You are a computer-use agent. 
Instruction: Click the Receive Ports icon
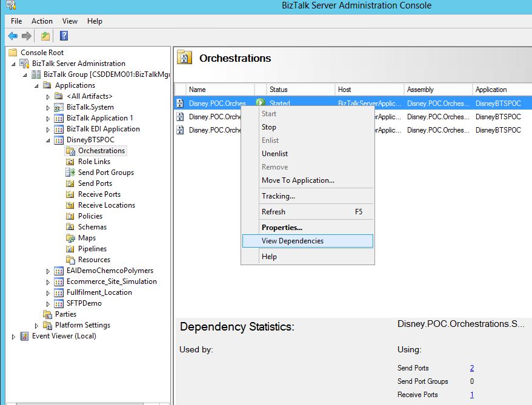pyautogui.click(x=70, y=194)
